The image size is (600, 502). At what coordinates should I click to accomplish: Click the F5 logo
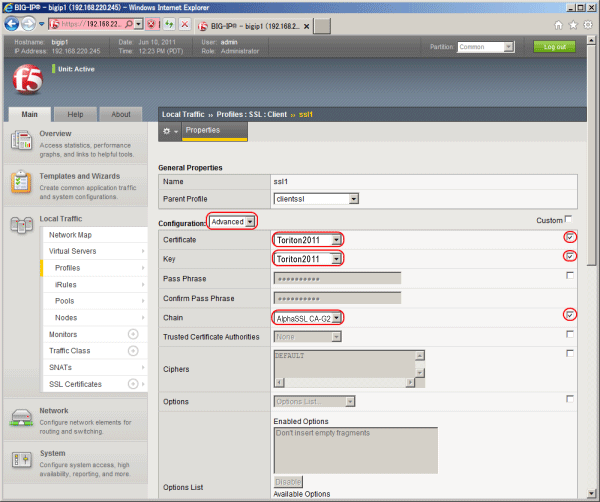(28, 79)
